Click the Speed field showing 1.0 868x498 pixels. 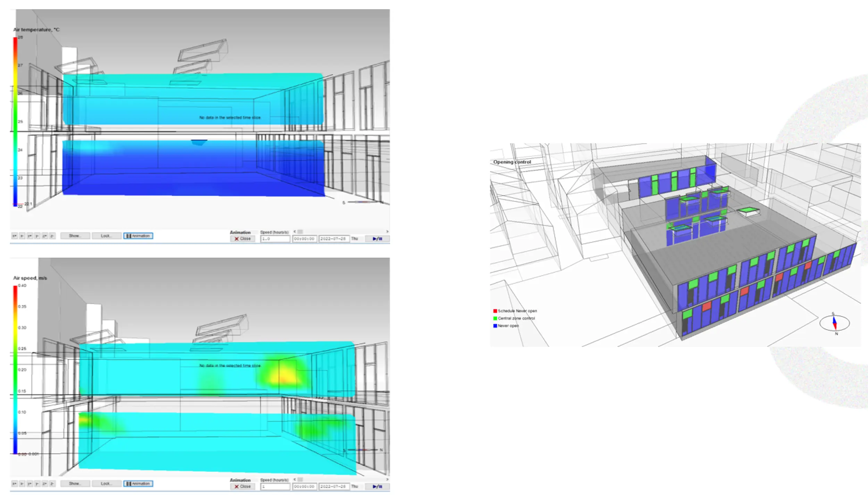(x=275, y=239)
